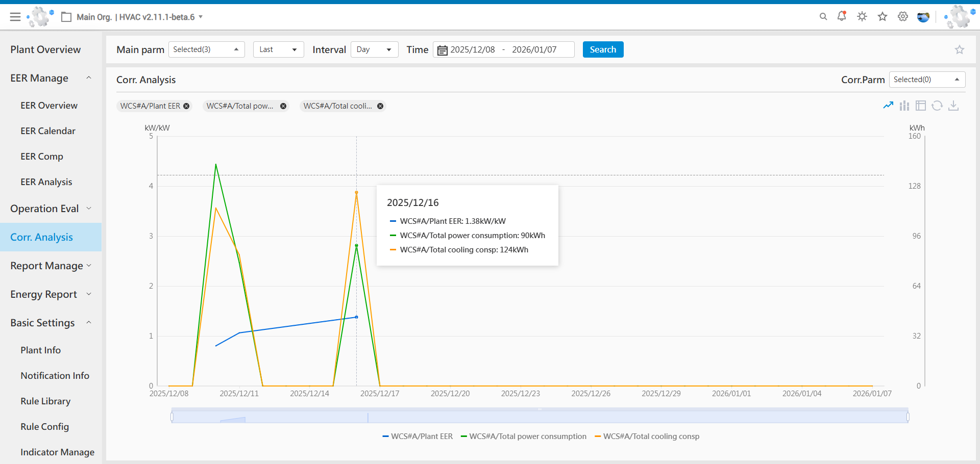Go to Plant Overview page
This screenshot has width=980, height=464.
click(x=45, y=49)
